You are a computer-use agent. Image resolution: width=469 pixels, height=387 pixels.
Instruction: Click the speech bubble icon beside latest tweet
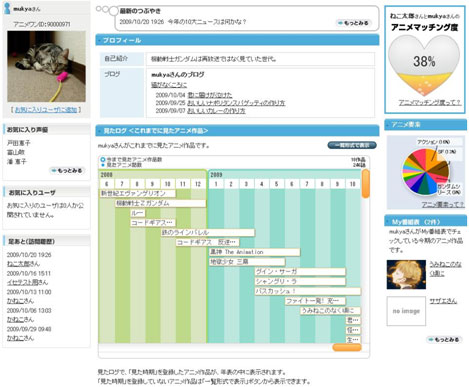pyautogui.click(x=107, y=10)
